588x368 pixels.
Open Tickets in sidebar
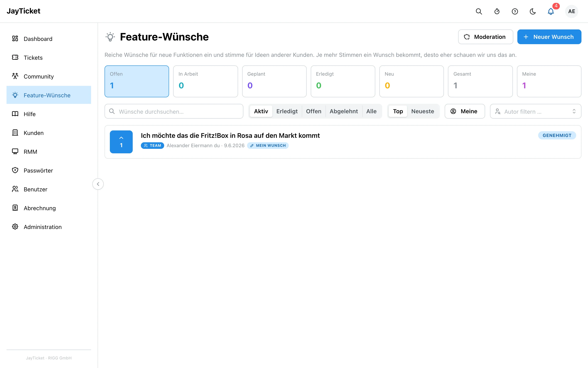tap(49, 57)
